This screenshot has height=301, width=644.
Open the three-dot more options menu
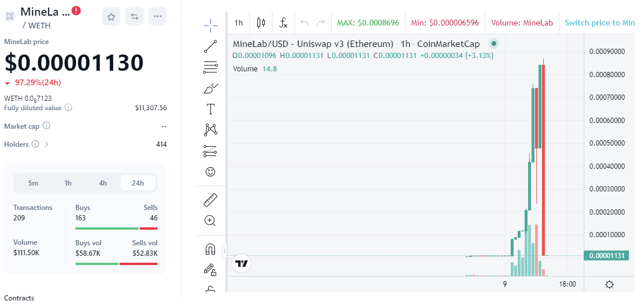pyautogui.click(x=158, y=16)
